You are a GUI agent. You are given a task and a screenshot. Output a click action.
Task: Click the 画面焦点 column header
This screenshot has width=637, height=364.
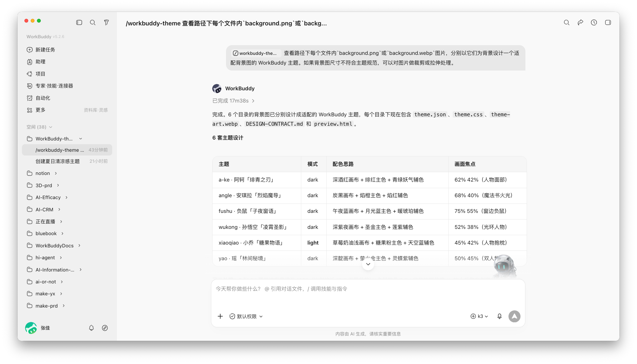[x=487, y=164]
